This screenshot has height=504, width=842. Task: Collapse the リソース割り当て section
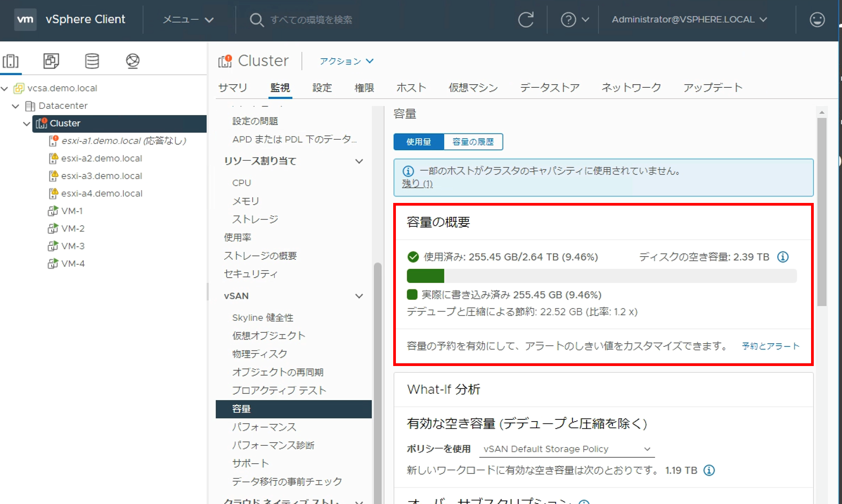click(x=359, y=161)
